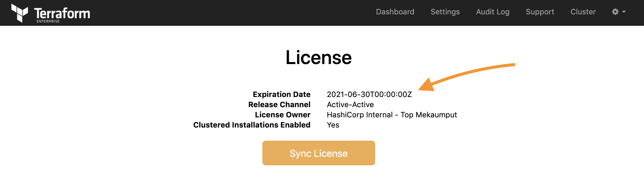644x191 pixels.
Task: Click the Expiration Date label
Action: click(282, 94)
